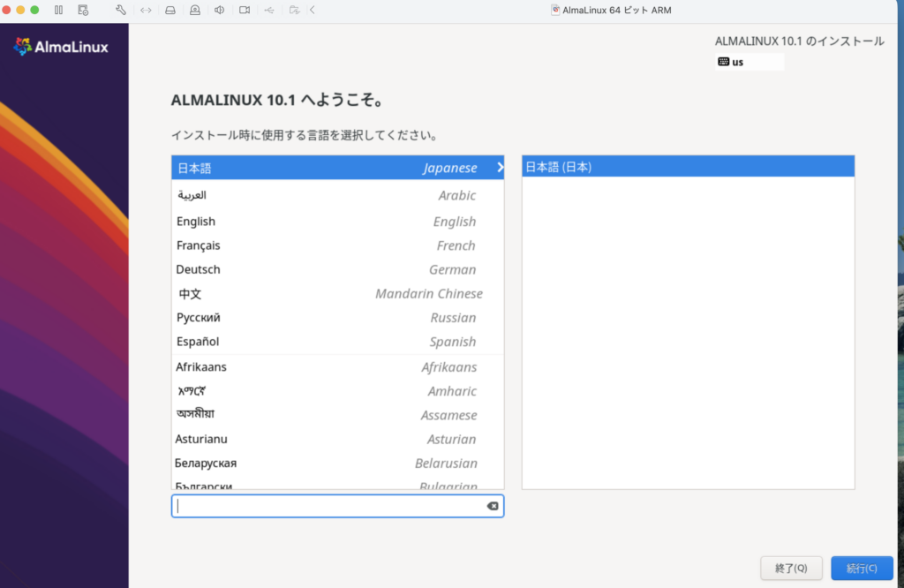The width and height of the screenshot is (904, 588).
Task: Choose 日本語 (日本) locale entry
Action: pyautogui.click(x=688, y=167)
